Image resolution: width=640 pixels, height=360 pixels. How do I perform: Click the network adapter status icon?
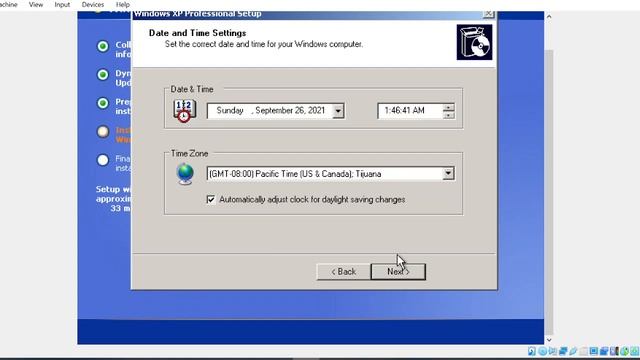point(563,351)
